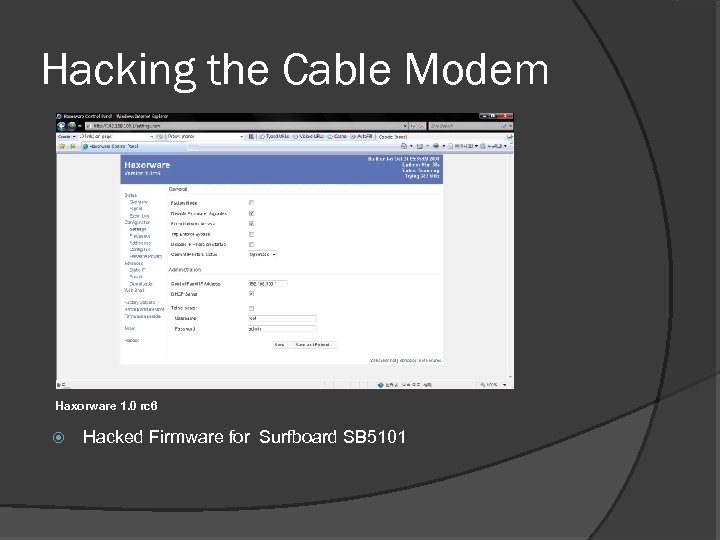The width and height of the screenshot is (720, 540).
Task: Open the Signal sidebar link
Action: coord(136,208)
